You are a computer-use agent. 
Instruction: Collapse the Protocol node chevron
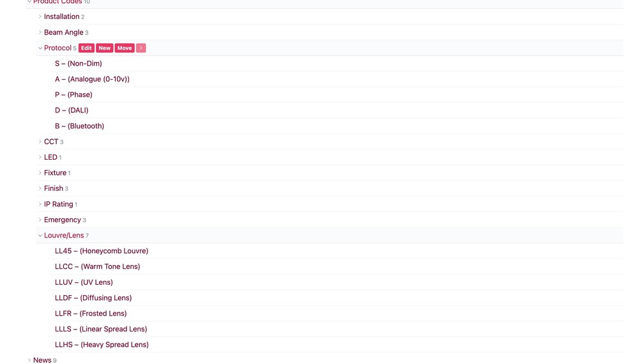tap(40, 48)
